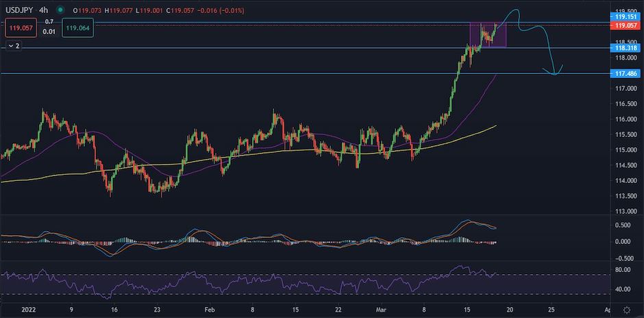Open chart settings gear icon
Image resolution: width=644 pixels, height=318 pixels.
[x=627, y=309]
